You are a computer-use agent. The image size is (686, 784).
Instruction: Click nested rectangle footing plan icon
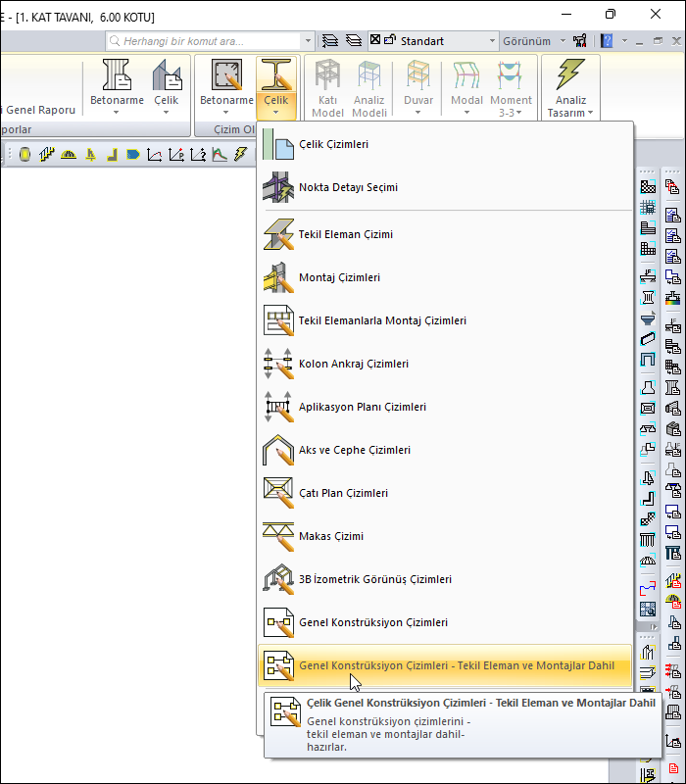click(648, 408)
